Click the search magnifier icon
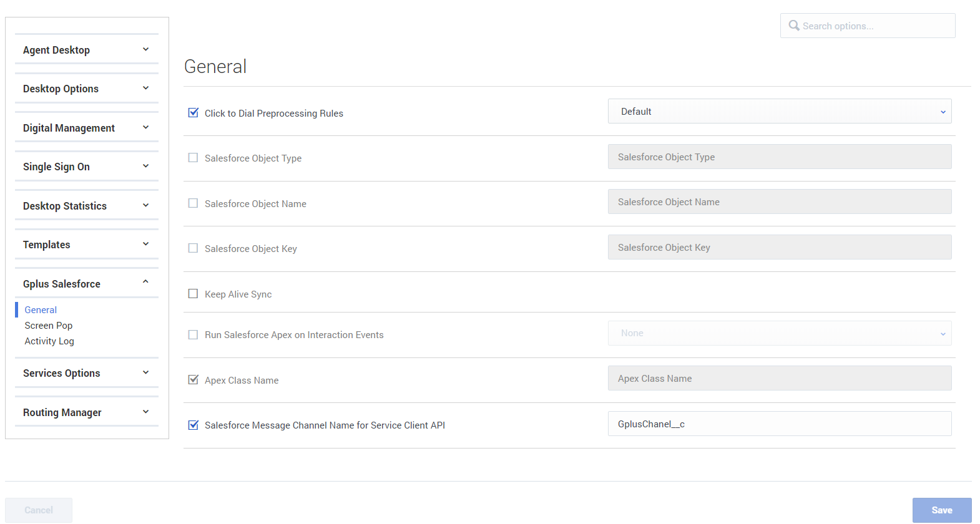Image resolution: width=980 pixels, height=524 pixels. pyautogui.click(x=793, y=26)
